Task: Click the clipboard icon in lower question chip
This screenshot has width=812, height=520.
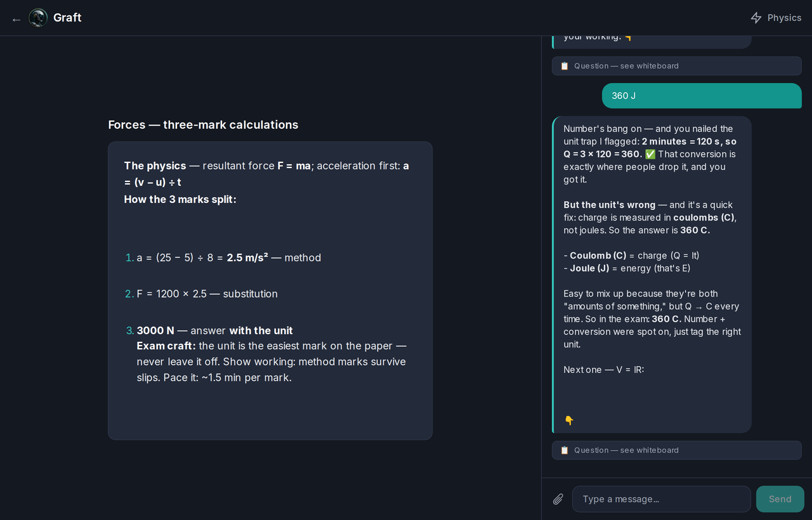Action: pos(565,450)
